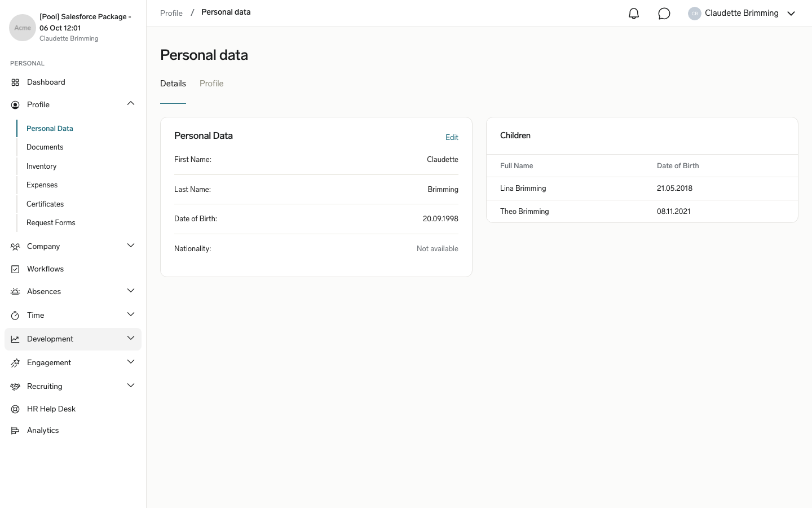This screenshot has width=812, height=508.
Task: Expand the Engagement section chevron
Action: point(131,362)
